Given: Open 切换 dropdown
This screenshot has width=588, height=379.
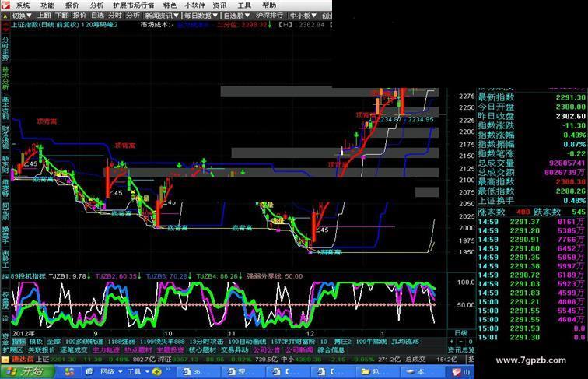Looking at the screenshot, I should [21, 16].
